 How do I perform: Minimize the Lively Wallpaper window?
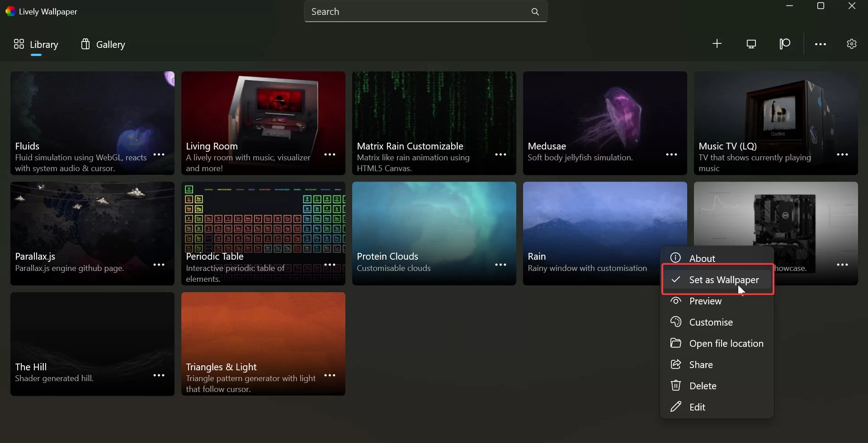click(790, 6)
